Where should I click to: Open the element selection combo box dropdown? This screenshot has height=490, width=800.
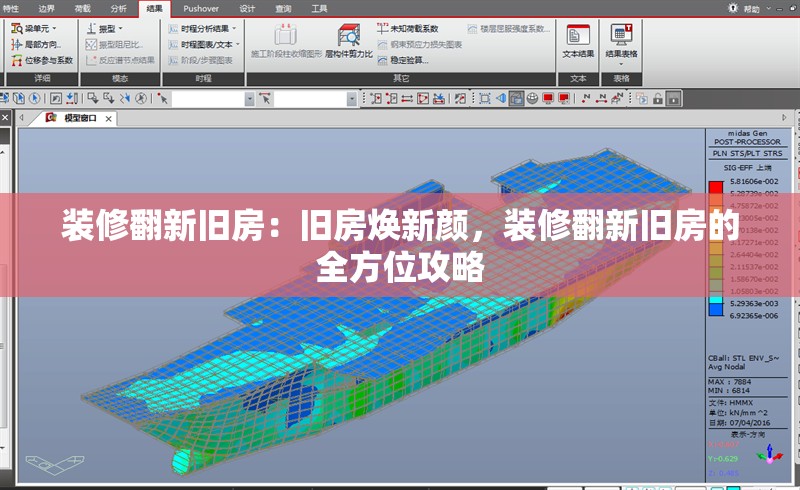(x=352, y=99)
